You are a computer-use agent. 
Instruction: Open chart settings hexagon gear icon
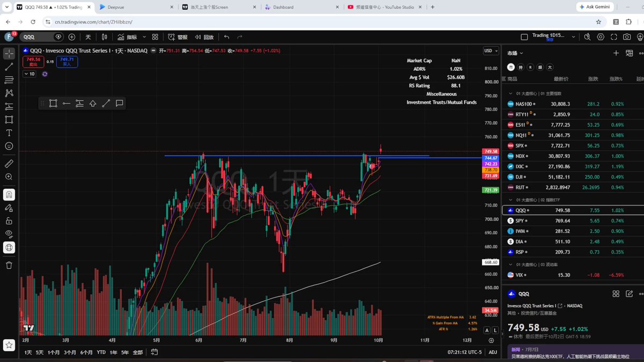[x=600, y=37]
